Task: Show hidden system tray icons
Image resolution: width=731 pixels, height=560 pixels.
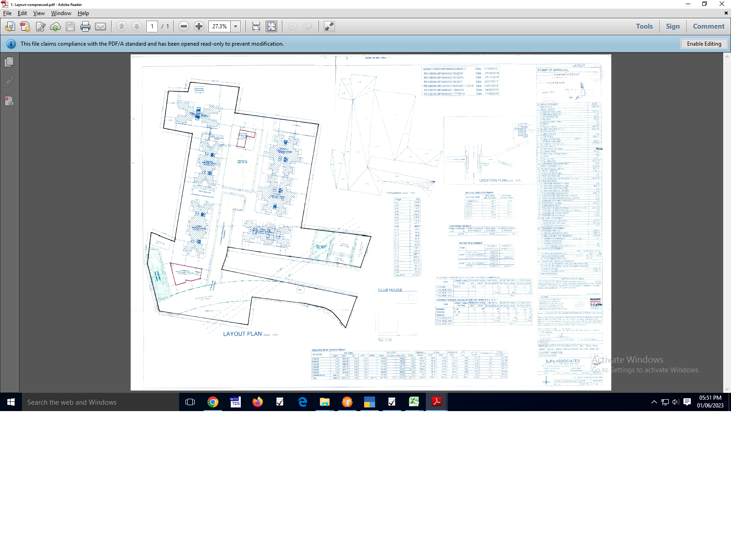Action: point(654,402)
